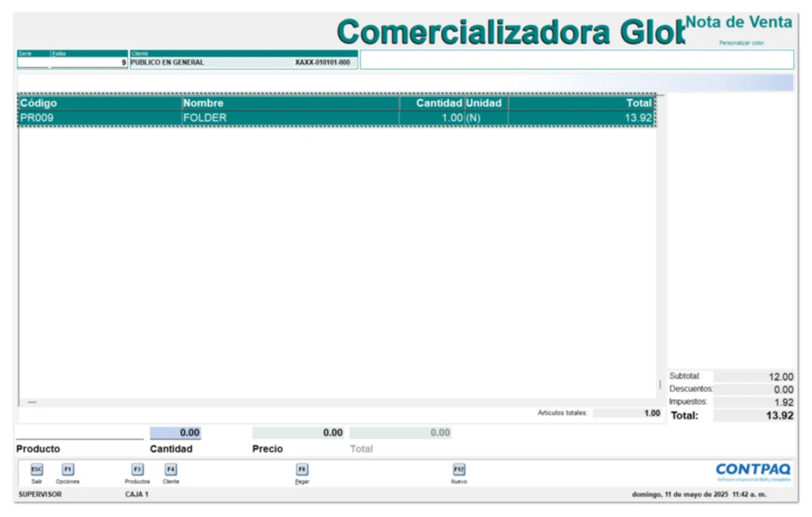Click the Precio entry field
Image resolution: width=812 pixels, height=517 pixels.
[298, 433]
